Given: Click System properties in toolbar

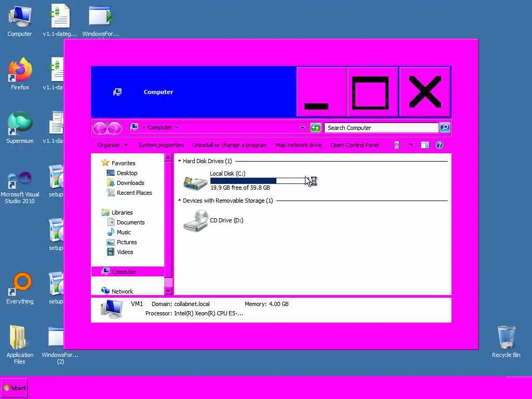Looking at the screenshot, I should [161, 145].
